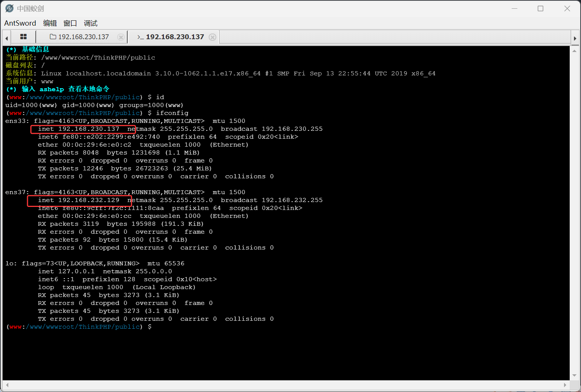Click the horizontal scrollbar right arrow
The height and width of the screenshot is (392, 581).
(565, 385)
